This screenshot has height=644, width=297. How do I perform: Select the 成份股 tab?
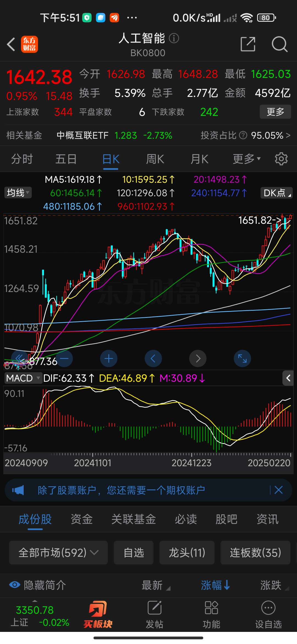click(x=35, y=519)
